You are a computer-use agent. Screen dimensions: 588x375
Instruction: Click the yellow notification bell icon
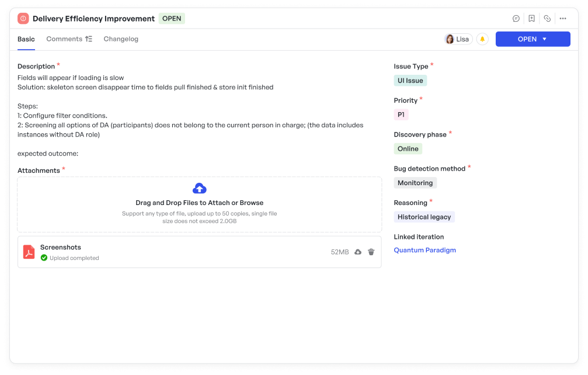tap(482, 39)
